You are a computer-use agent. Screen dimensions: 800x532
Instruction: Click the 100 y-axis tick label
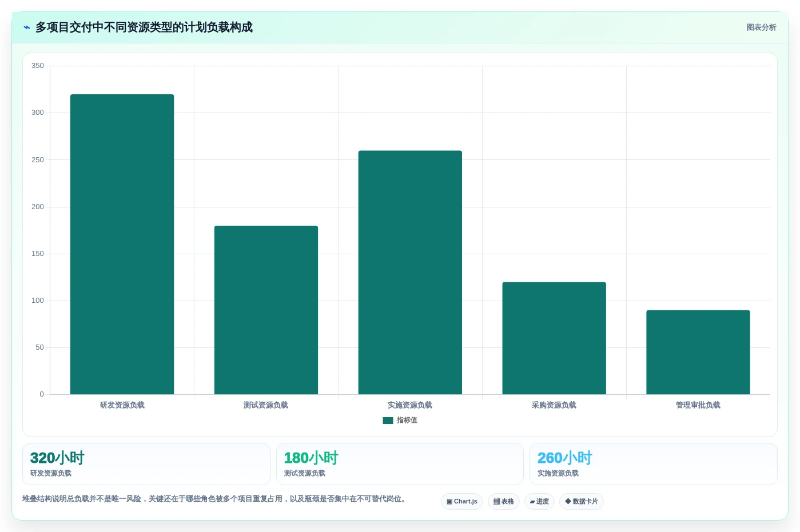[x=38, y=301]
